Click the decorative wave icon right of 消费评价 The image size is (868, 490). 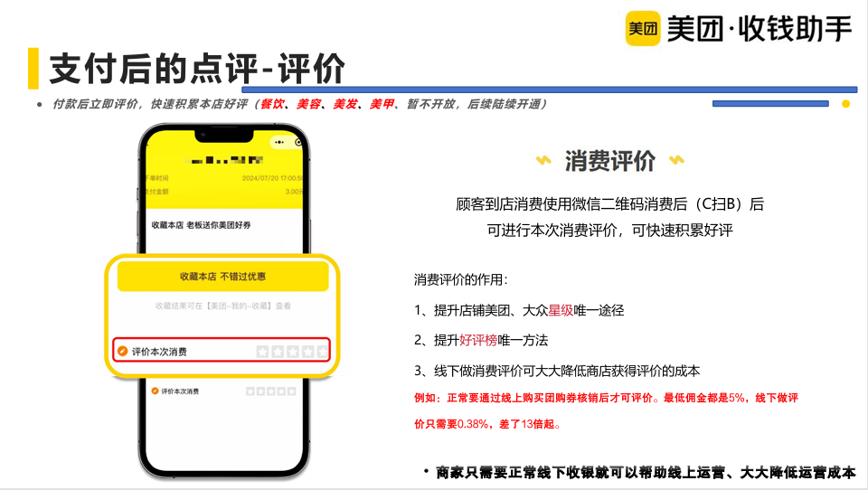point(676,162)
